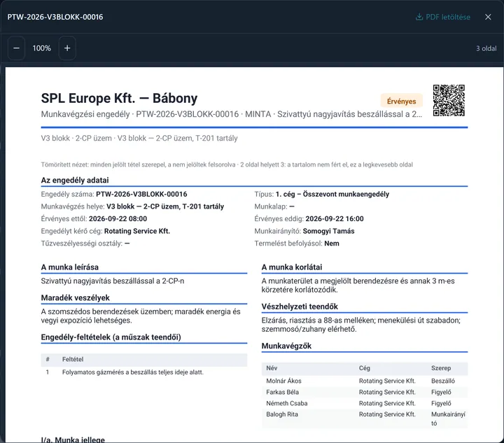Viewport: 504px width, 443px height.
Task: Close the PTW document viewer
Action: pyautogui.click(x=488, y=17)
